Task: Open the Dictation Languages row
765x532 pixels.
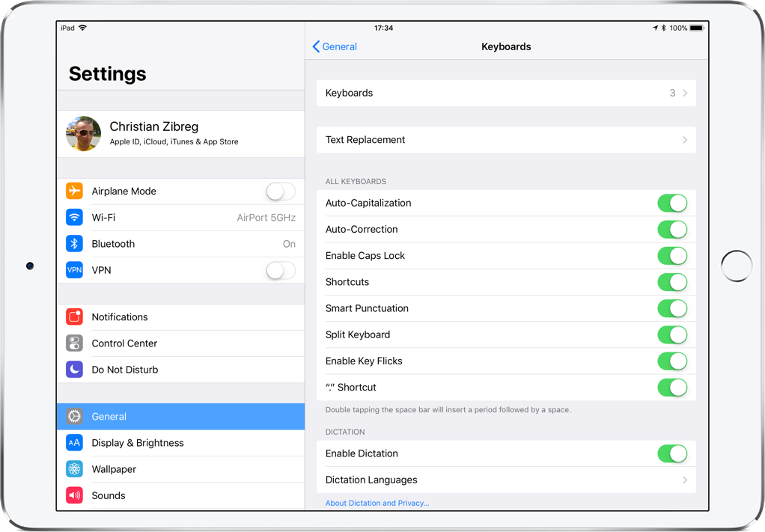Action: click(506, 480)
